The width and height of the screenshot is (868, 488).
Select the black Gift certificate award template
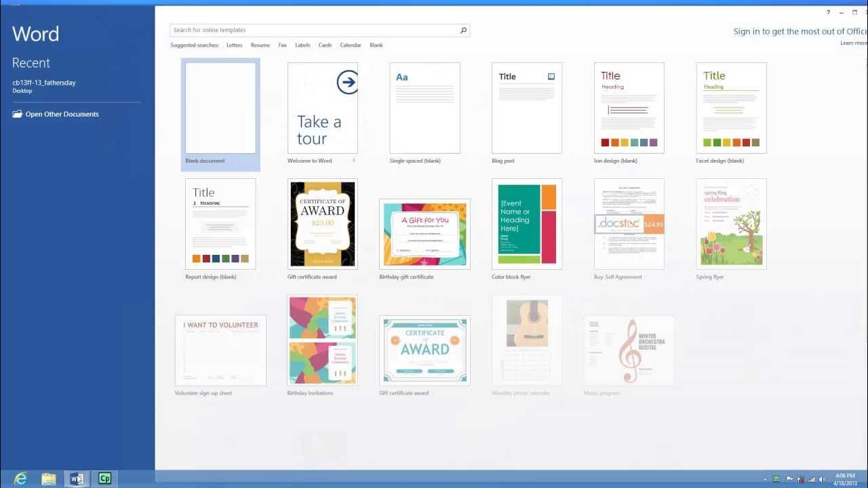(322, 229)
